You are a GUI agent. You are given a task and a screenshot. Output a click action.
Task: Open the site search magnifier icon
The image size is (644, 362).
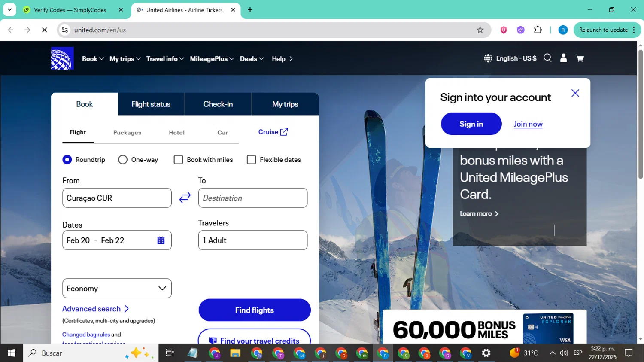(547, 58)
